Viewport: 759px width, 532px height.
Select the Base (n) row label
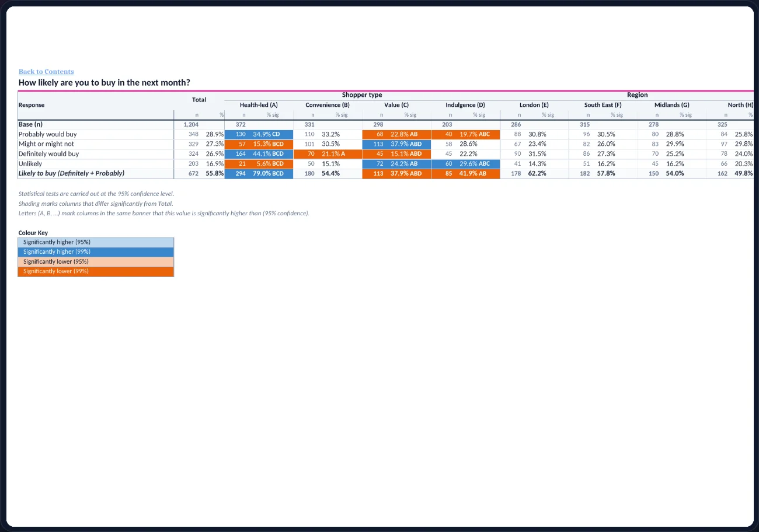pos(30,124)
